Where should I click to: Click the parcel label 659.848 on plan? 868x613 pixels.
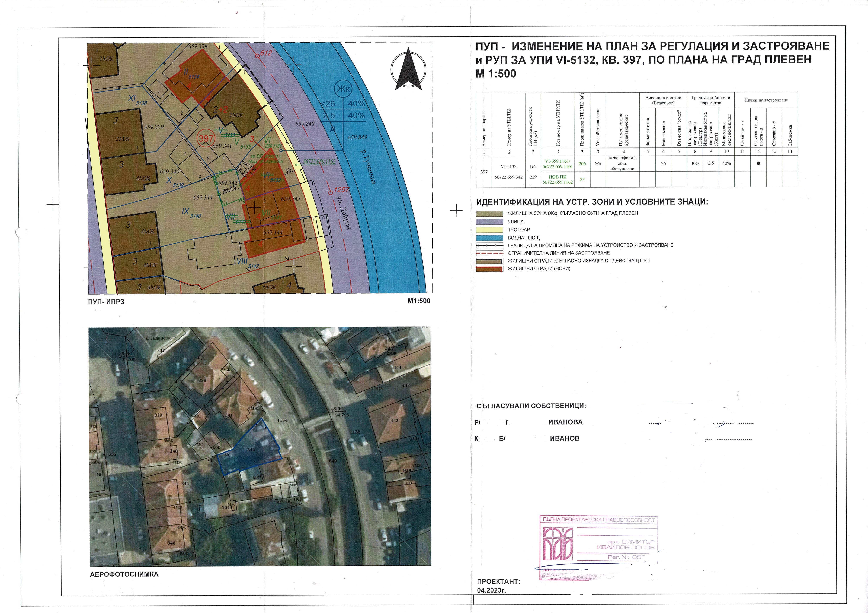click(x=305, y=124)
